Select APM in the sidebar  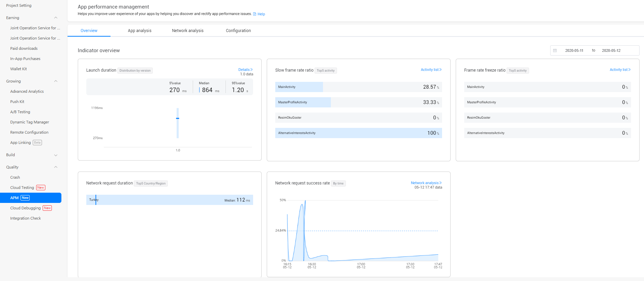tap(31, 198)
